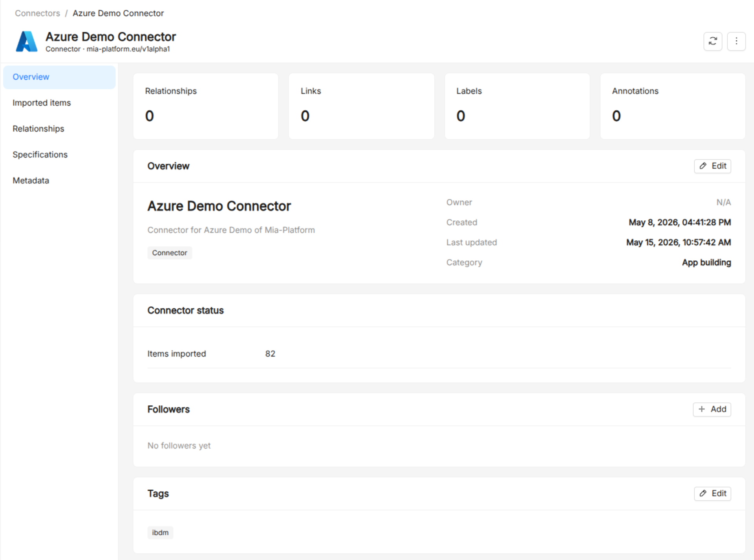754x560 pixels.
Task: Click Azure Demo Connector breadcrumb text
Action: pyautogui.click(x=118, y=13)
